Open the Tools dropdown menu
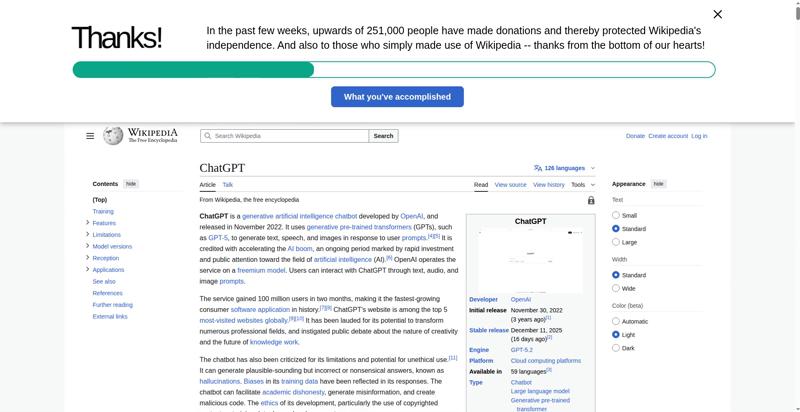The width and height of the screenshot is (800, 412). click(582, 185)
